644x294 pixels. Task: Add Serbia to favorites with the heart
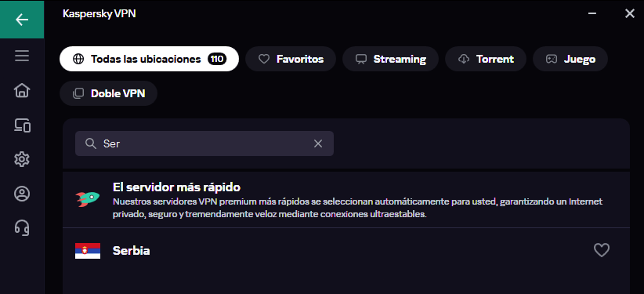click(x=601, y=250)
